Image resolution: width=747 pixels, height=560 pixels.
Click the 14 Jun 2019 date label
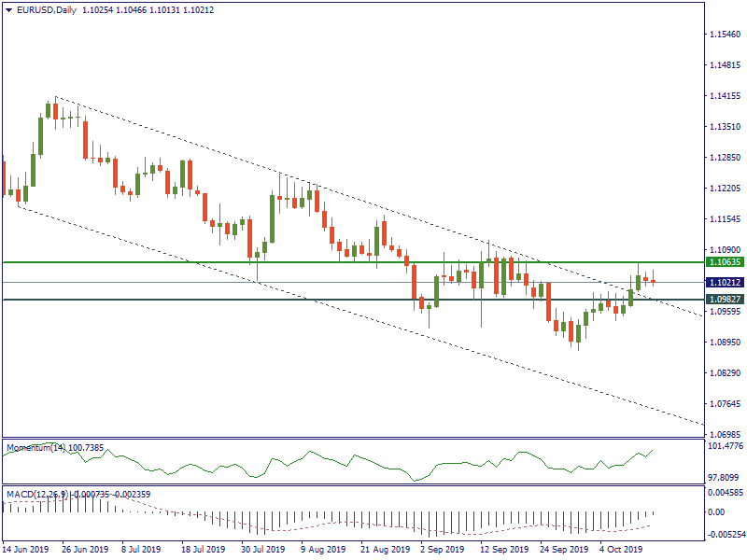click(x=26, y=550)
